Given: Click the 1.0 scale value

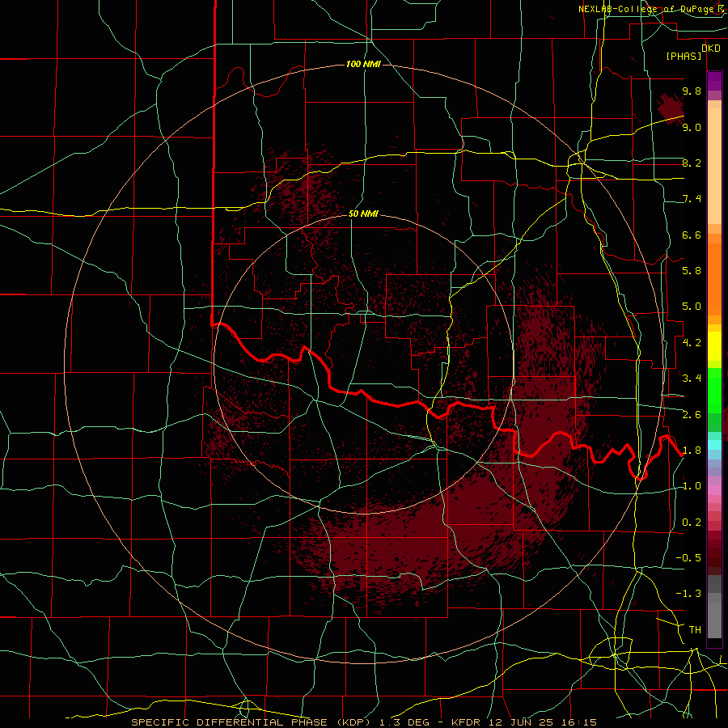Looking at the screenshot, I should coord(692,486).
